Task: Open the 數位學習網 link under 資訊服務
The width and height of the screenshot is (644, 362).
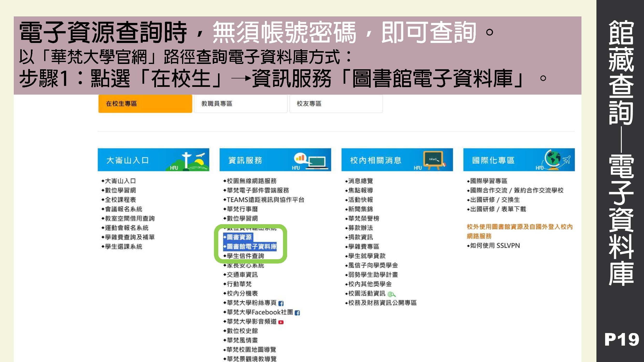Action: (x=242, y=218)
